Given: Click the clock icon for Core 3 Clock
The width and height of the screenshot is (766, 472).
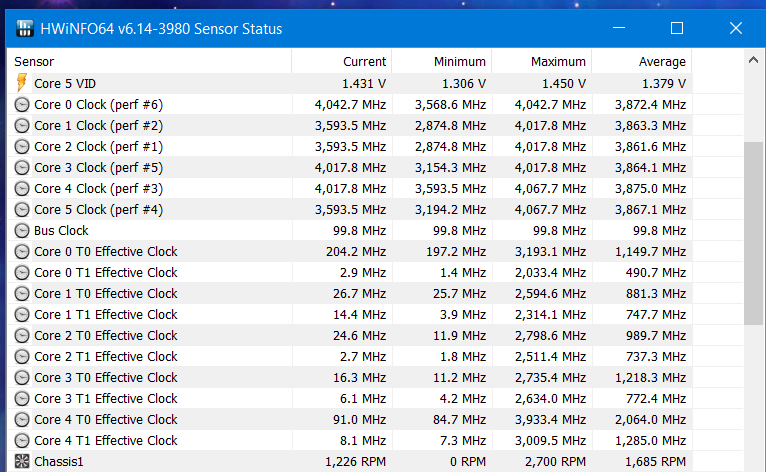Looking at the screenshot, I should [22, 167].
